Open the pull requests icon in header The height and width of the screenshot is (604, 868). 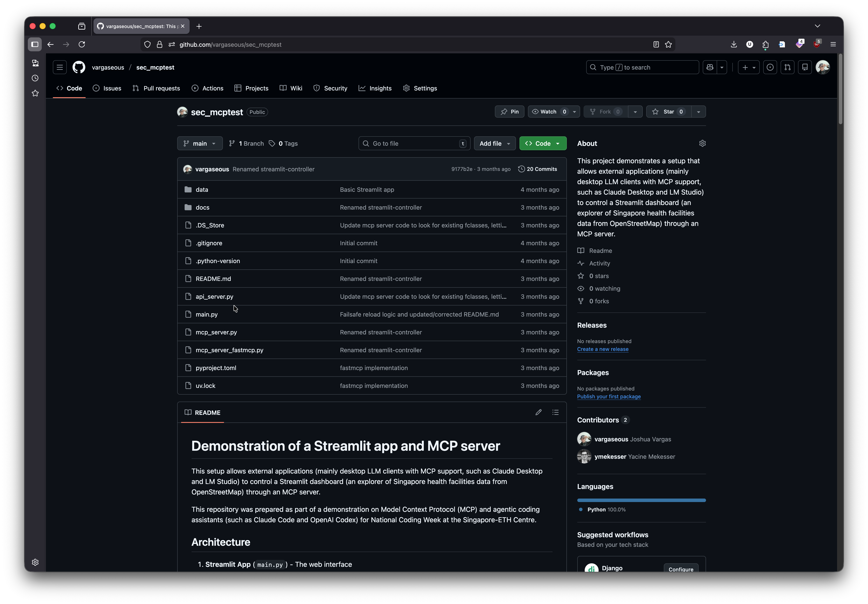click(x=788, y=67)
